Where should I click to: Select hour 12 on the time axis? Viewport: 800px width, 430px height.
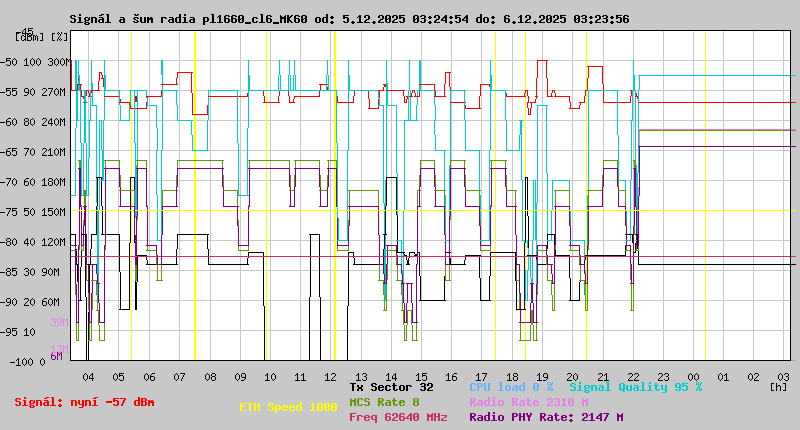click(x=331, y=376)
